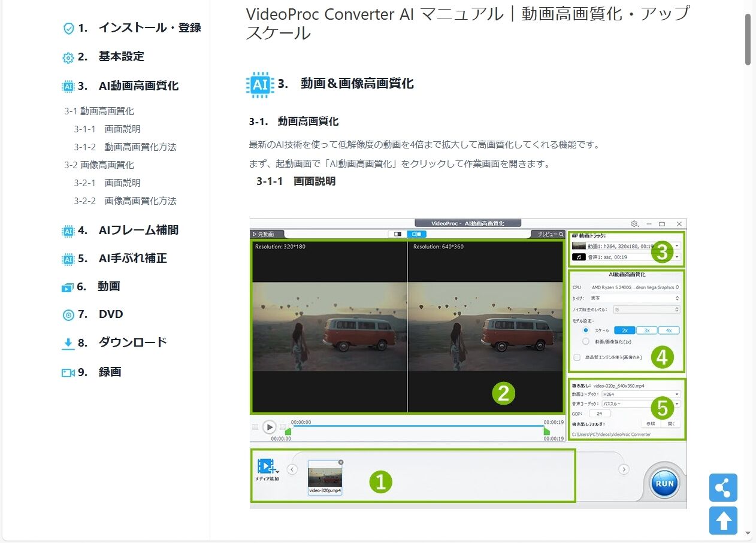Click the 参照 browse button
Image resolution: width=756 pixels, height=543 pixels.
point(652,423)
